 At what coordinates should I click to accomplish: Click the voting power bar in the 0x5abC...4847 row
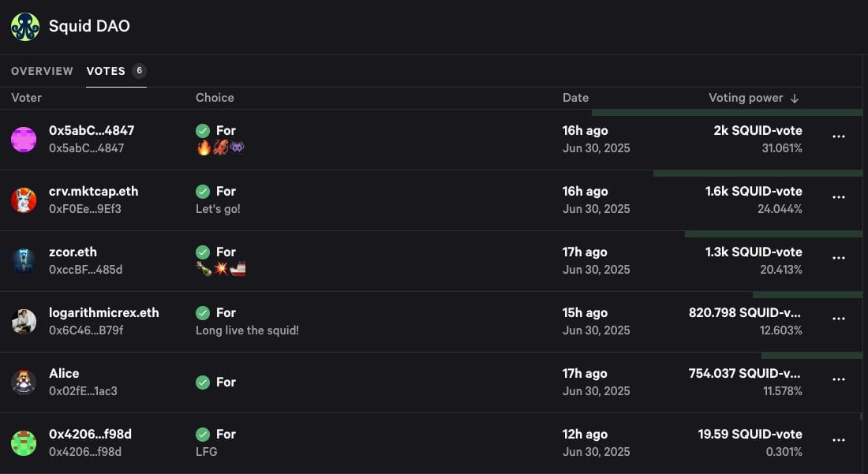[727, 113]
